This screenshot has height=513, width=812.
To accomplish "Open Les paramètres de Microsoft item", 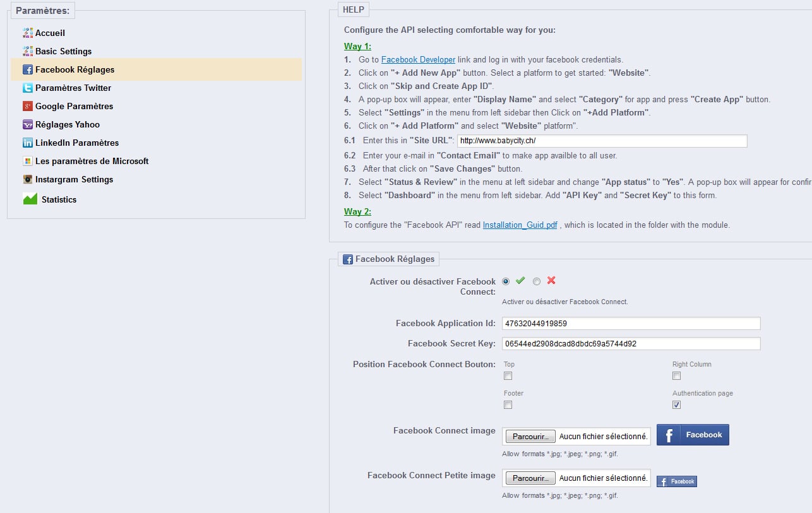I will (x=92, y=161).
